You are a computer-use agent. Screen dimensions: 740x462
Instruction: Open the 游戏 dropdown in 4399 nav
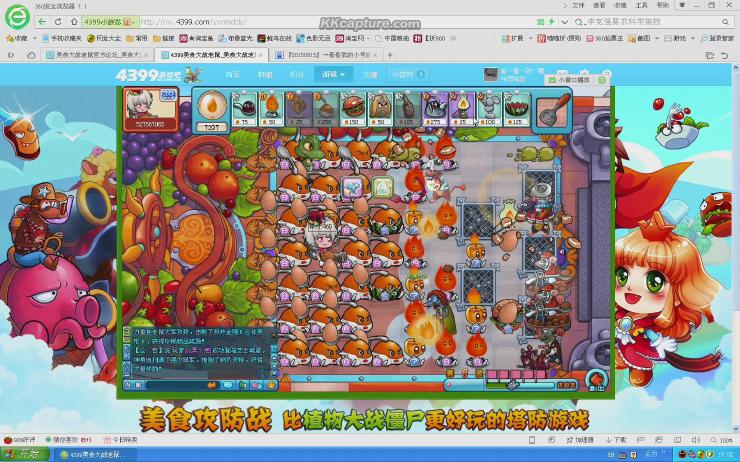point(333,75)
